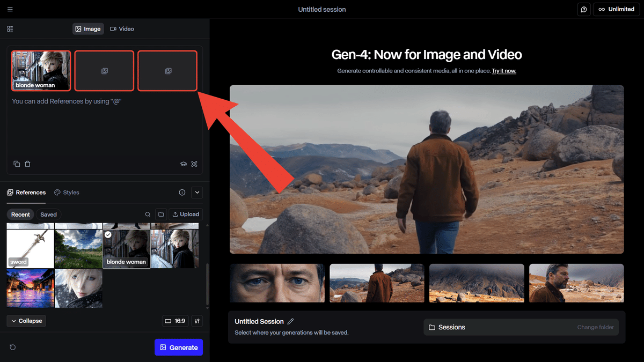644x362 pixels.
Task: Open the 16:9 aspect ratio dropdown
Action: click(x=175, y=321)
